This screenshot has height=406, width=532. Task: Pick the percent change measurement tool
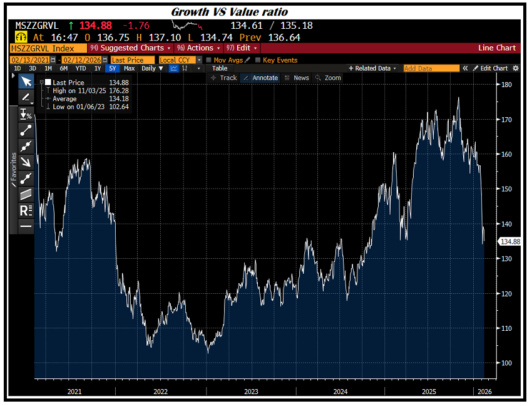pyautogui.click(x=26, y=114)
